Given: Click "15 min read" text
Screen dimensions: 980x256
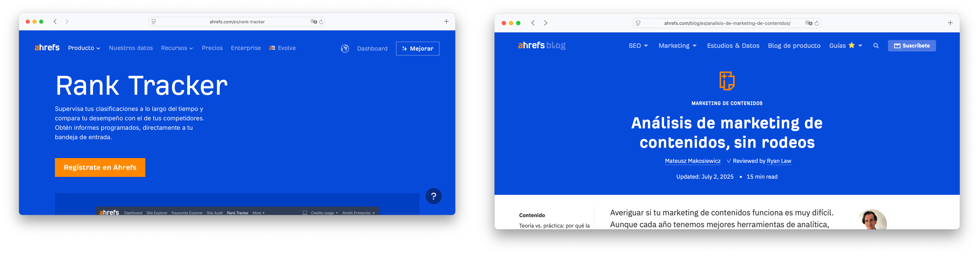Looking at the screenshot, I should [x=762, y=177].
